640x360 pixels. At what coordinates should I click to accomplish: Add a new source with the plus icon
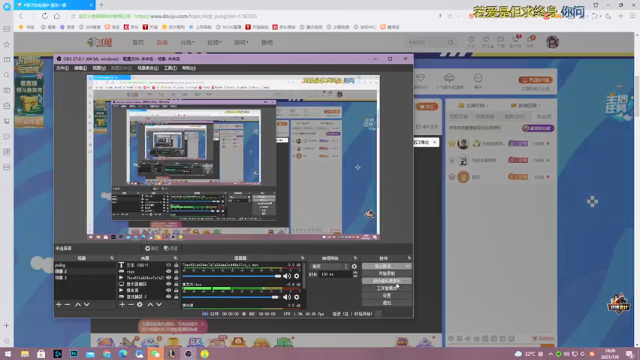122,304
